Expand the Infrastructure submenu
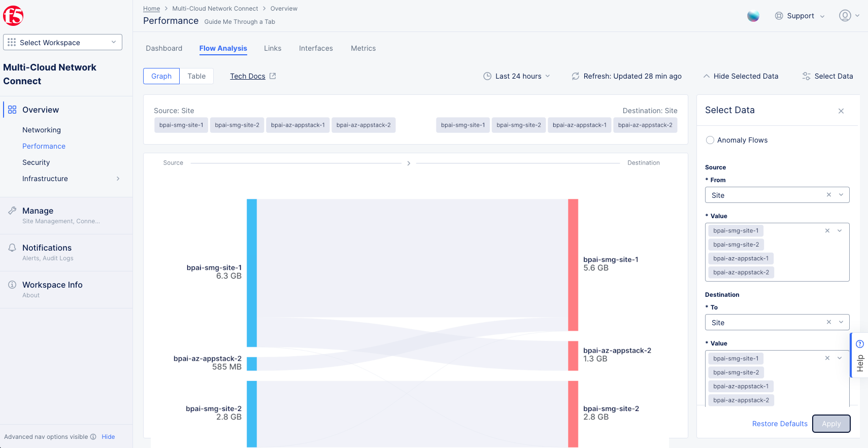 (x=118, y=179)
